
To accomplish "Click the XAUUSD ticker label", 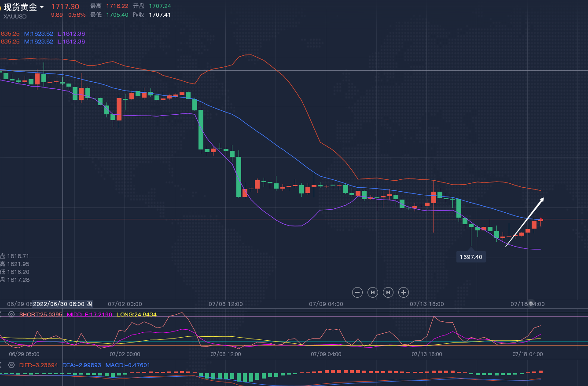I will [15, 17].
